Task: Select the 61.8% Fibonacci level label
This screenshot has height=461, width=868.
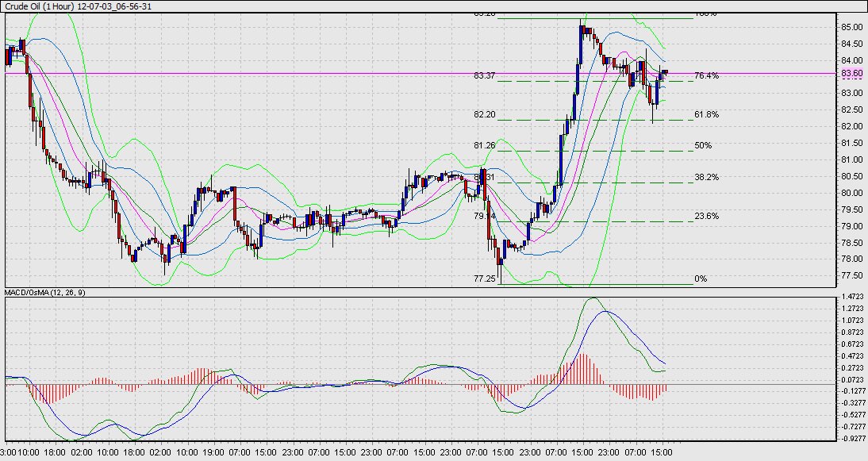Action: (706, 114)
